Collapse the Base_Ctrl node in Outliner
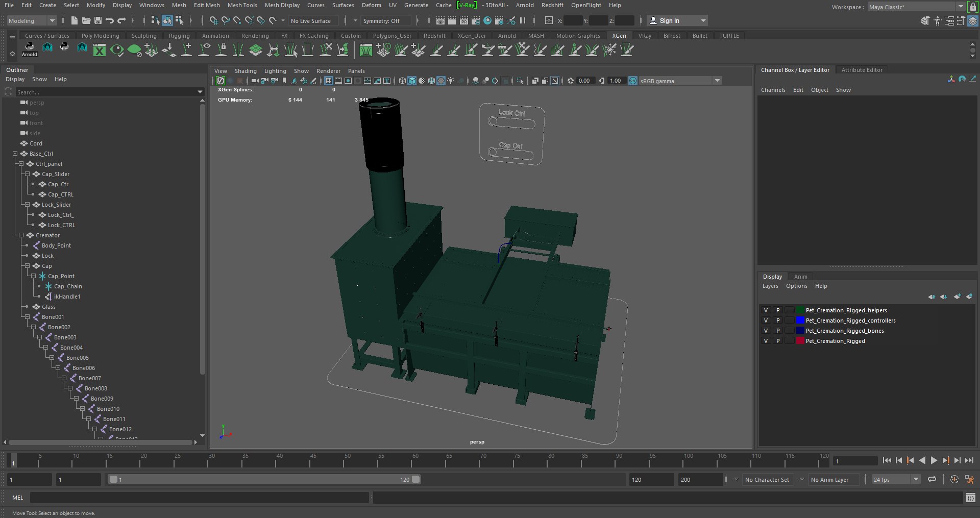 (x=15, y=154)
